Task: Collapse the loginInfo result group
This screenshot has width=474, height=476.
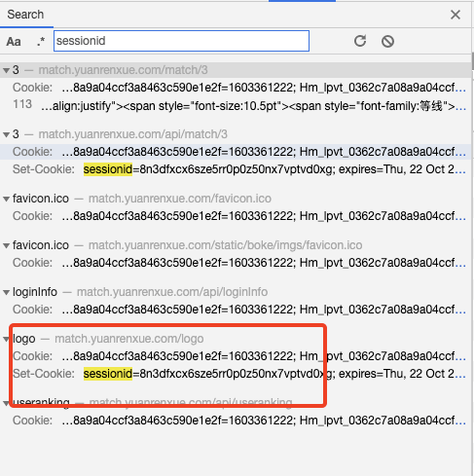Action: 6,292
